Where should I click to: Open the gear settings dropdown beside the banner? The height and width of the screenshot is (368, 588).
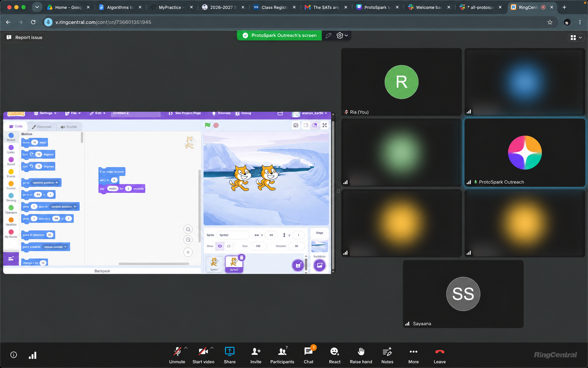[x=342, y=36]
